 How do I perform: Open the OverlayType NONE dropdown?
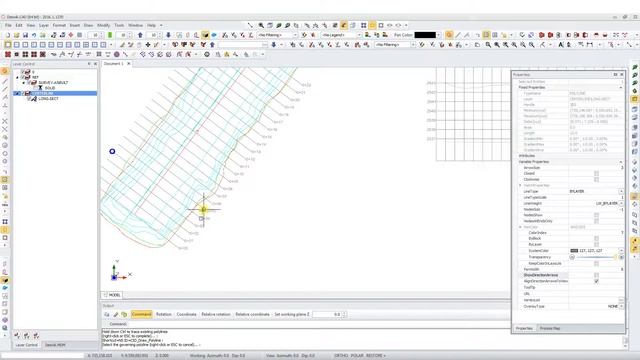[621, 306]
